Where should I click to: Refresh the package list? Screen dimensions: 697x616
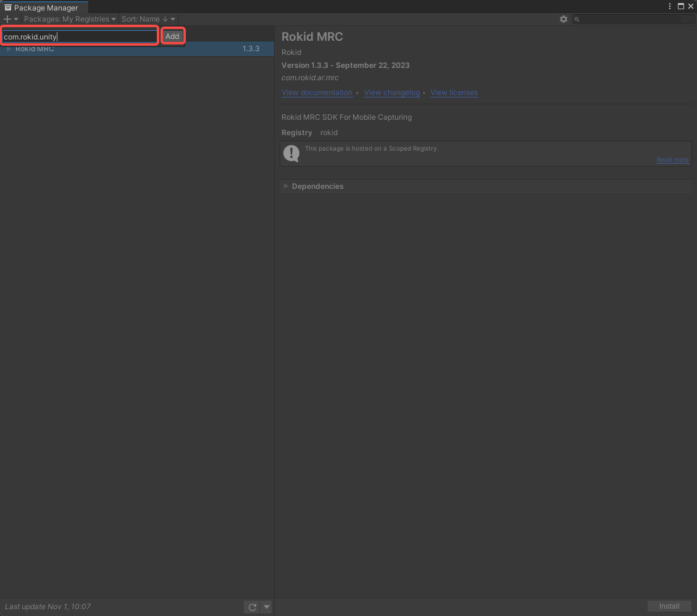pyautogui.click(x=252, y=607)
